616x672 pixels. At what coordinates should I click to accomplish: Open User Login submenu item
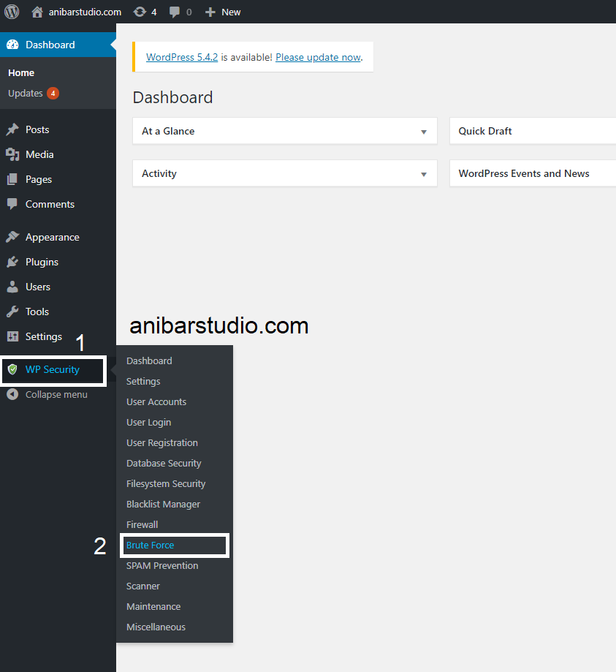click(148, 422)
